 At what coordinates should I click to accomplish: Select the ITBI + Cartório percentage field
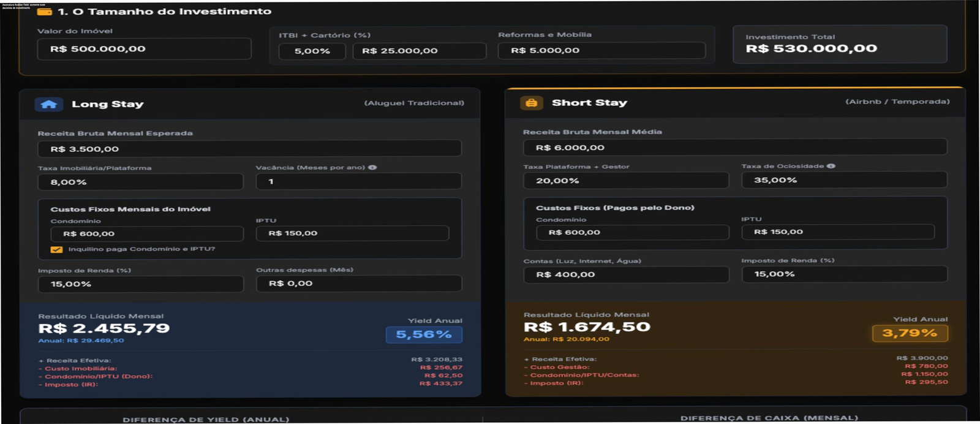click(312, 51)
